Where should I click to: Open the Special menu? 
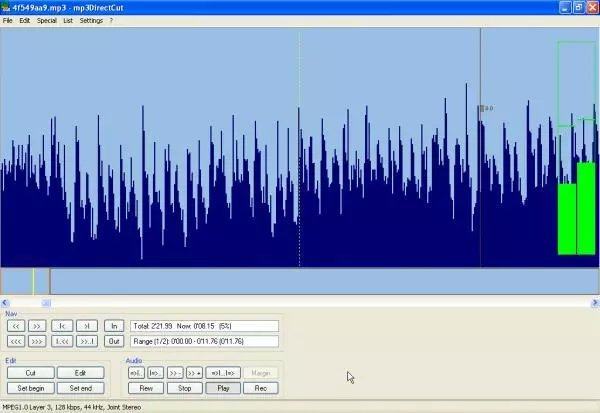[x=47, y=21]
